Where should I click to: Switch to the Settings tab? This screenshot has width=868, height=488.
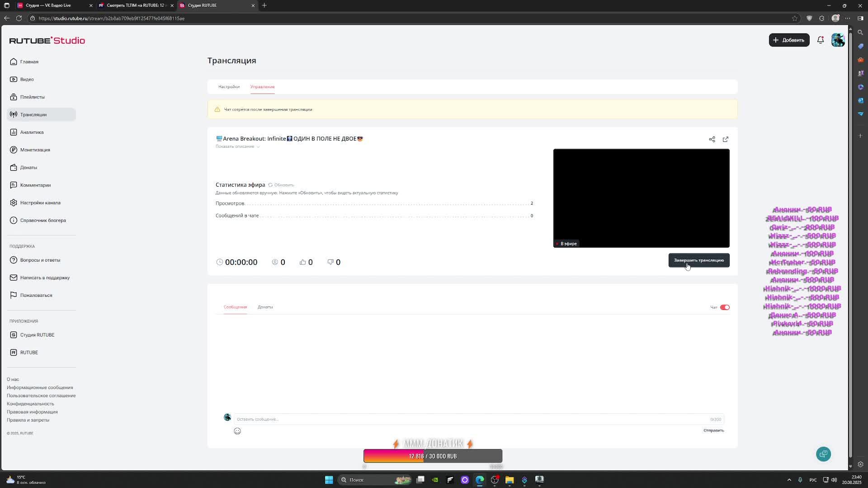pyautogui.click(x=229, y=87)
